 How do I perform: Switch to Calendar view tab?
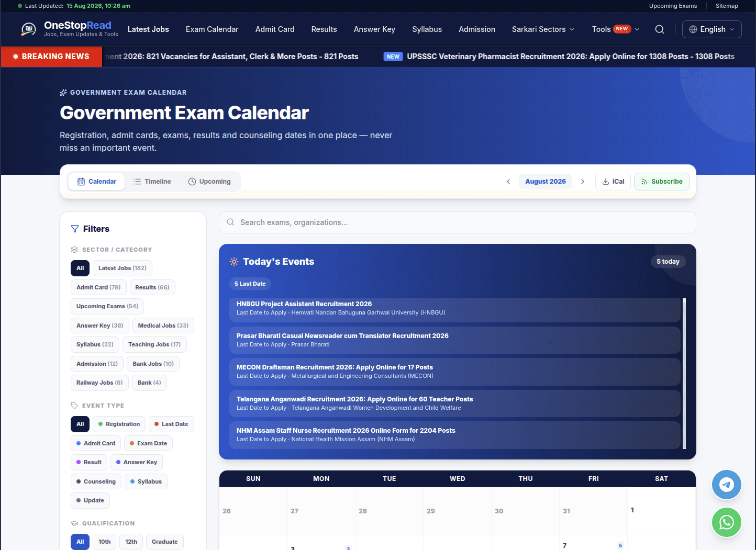tap(97, 182)
